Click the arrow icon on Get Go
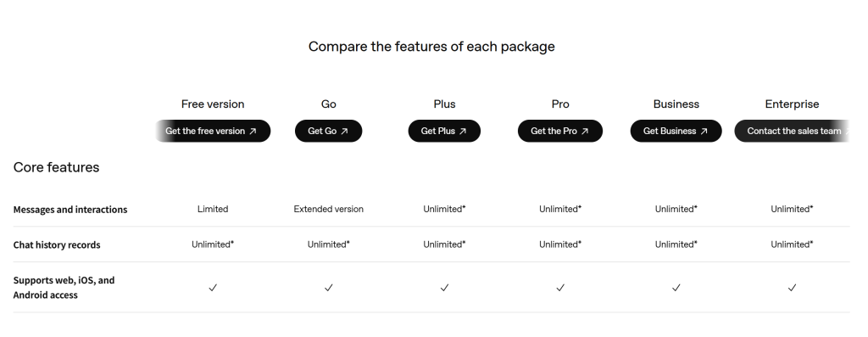Image resolution: width=868 pixels, height=337 pixels. (344, 132)
